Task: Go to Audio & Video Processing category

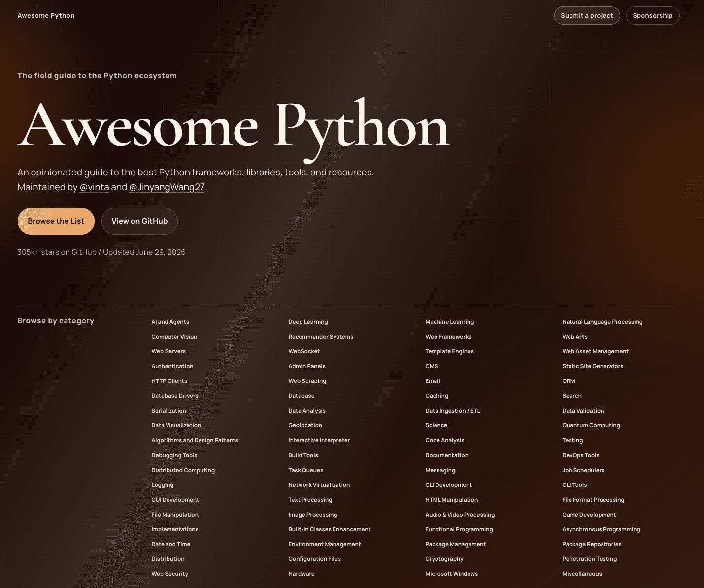Action: click(460, 515)
